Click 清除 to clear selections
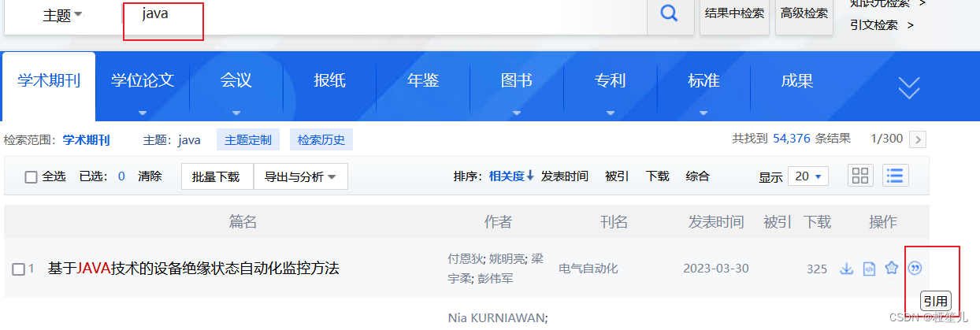 click(150, 176)
